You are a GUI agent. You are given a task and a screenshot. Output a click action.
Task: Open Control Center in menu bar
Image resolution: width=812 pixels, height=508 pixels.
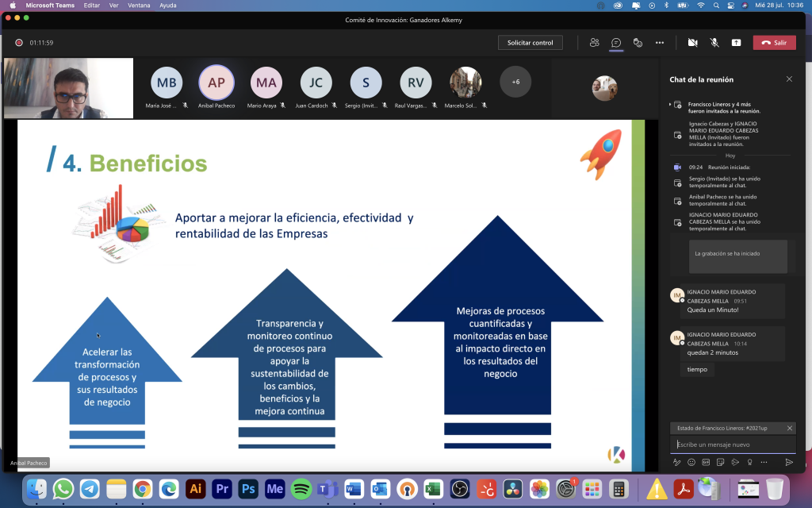pyautogui.click(x=730, y=6)
